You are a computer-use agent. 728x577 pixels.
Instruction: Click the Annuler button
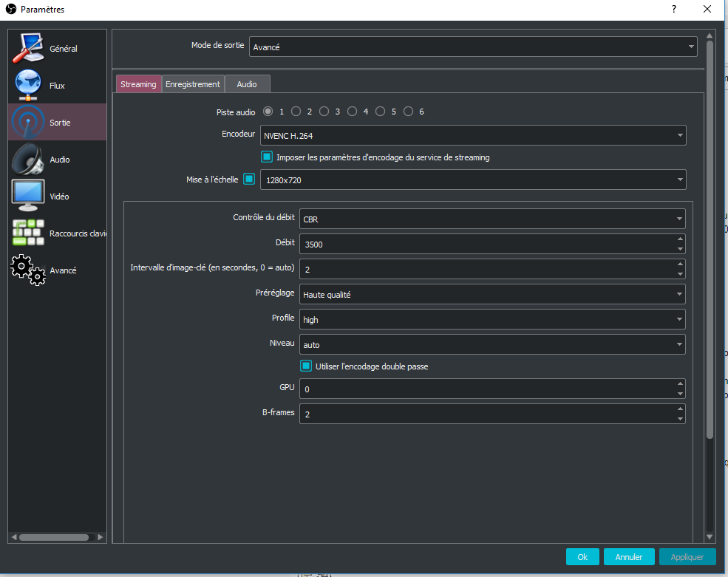(629, 557)
